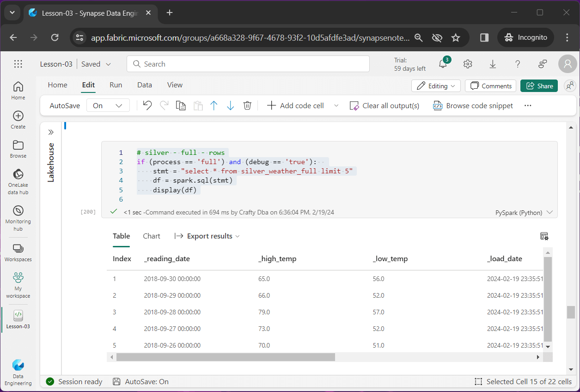Expand the Export results dropdown
Screen dimensions: 580x392
pos(207,236)
